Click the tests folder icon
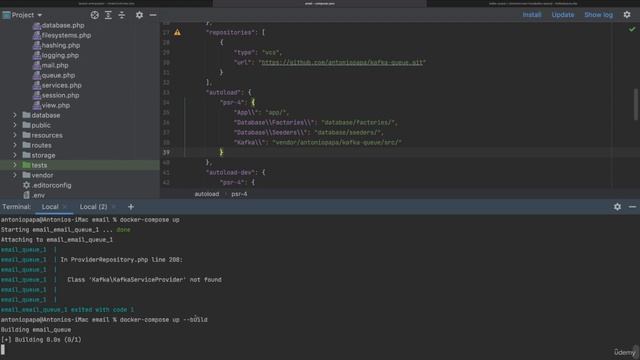This screenshot has width=640, height=360. (27, 165)
